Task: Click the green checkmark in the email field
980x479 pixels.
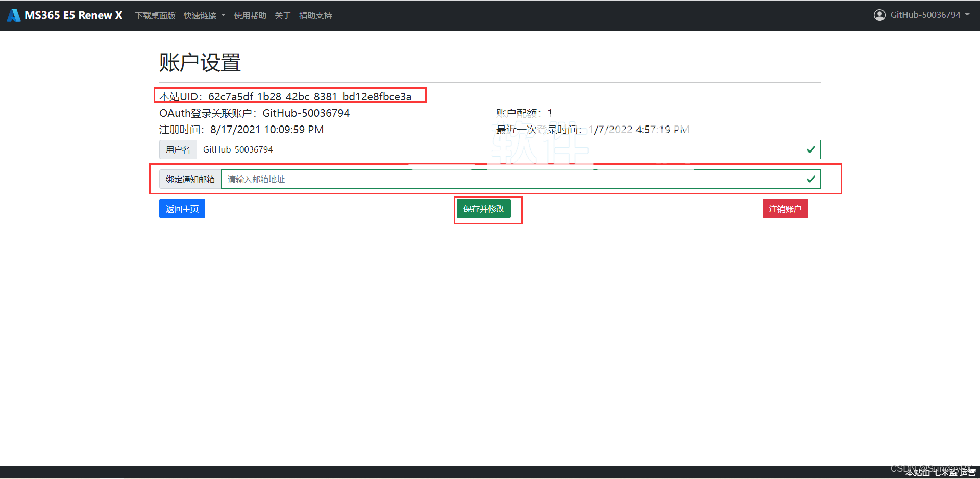Action: click(811, 179)
